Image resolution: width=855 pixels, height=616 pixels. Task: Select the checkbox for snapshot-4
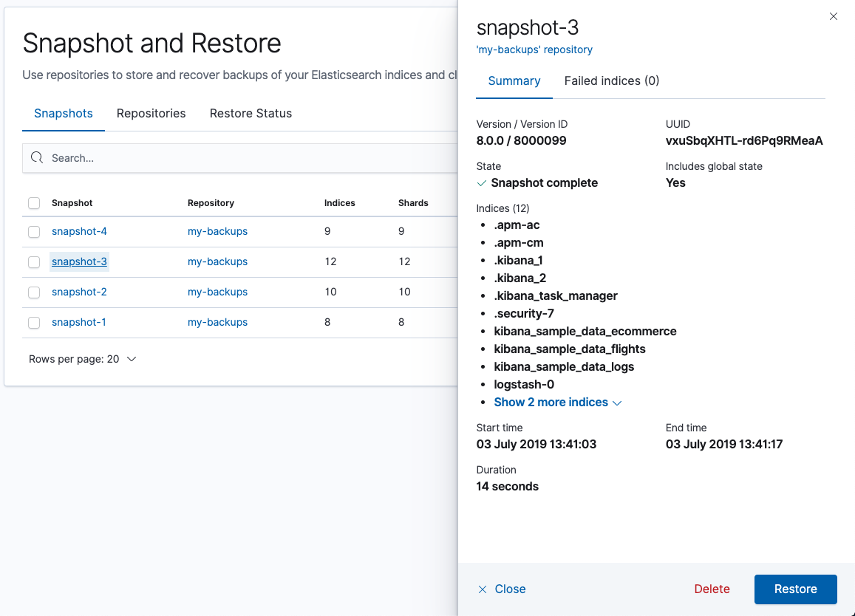coord(34,231)
